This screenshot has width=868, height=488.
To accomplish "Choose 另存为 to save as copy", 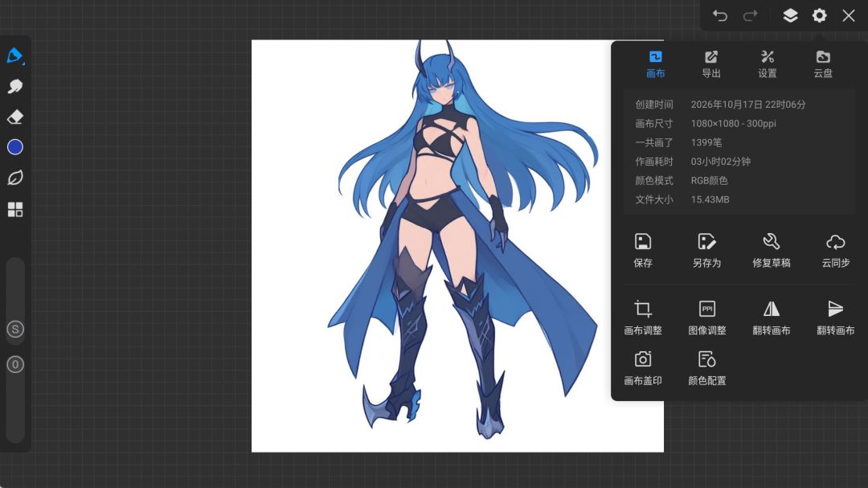I will click(x=707, y=250).
